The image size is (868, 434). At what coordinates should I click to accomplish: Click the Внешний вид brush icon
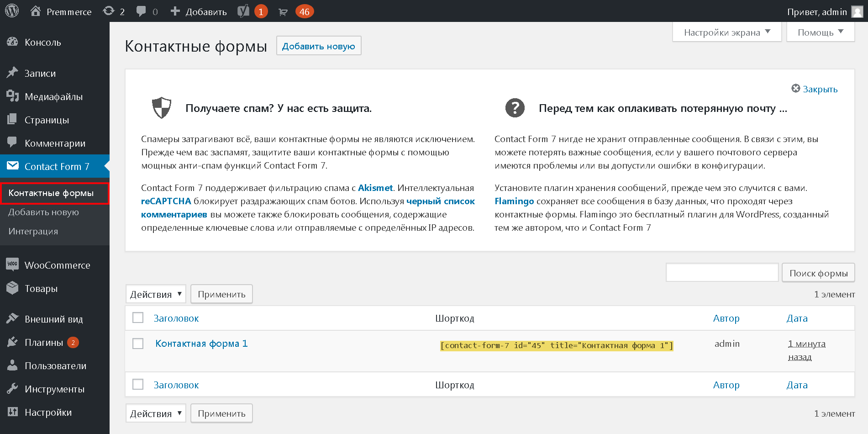click(x=12, y=318)
